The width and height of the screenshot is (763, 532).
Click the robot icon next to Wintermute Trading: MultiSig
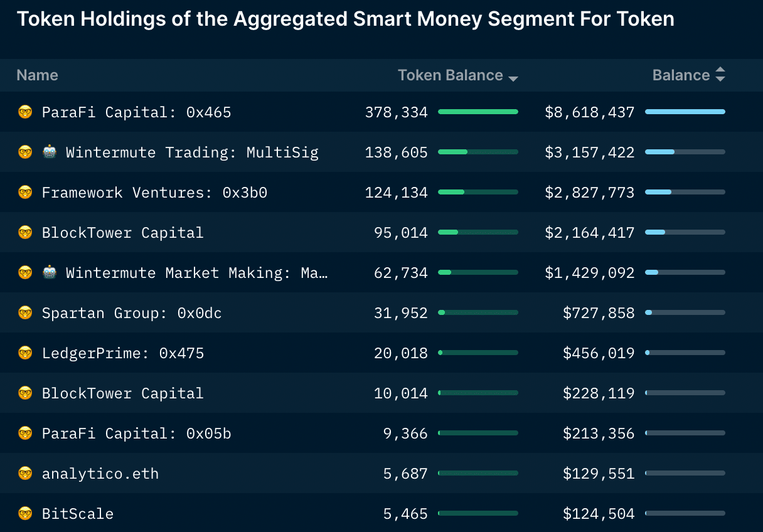[x=49, y=152]
